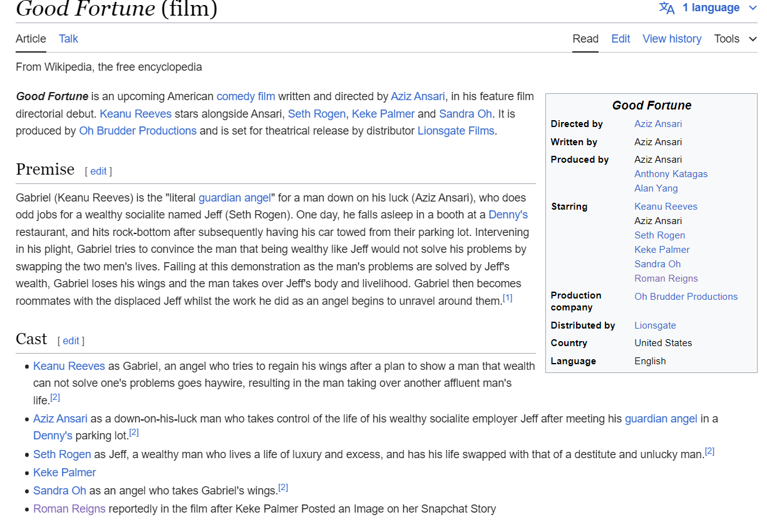This screenshot has width=767, height=532.
Task: Click Roman Reigns in the cast list
Action: click(69, 509)
